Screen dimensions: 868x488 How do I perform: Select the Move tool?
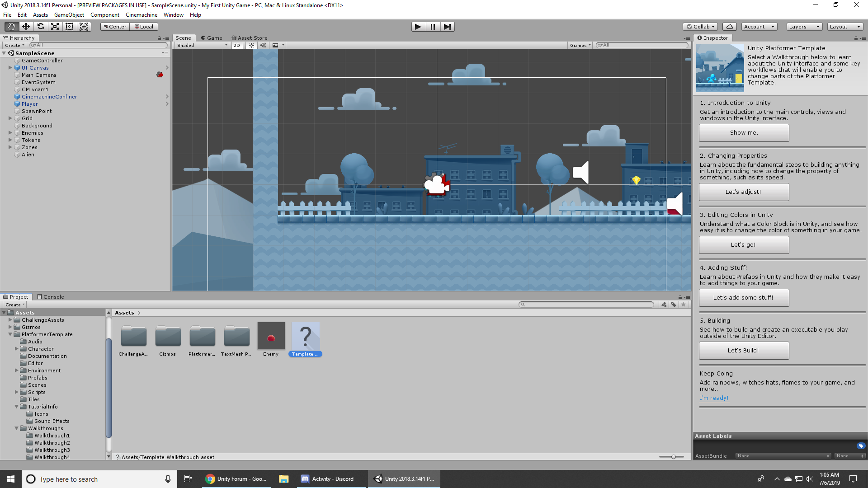pos(26,27)
